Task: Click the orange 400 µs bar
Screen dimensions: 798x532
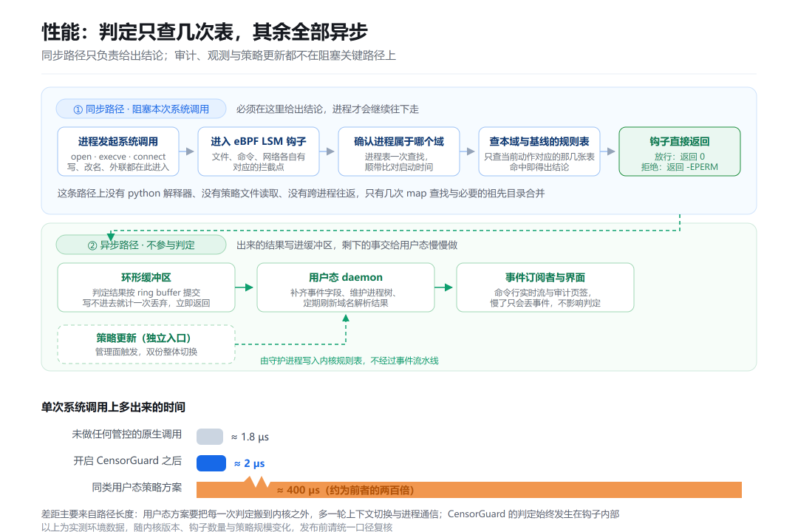Action: 468,489
